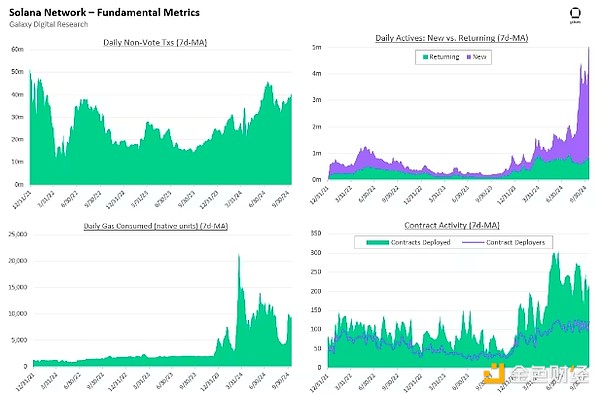The width and height of the screenshot is (600, 395).
Task: Click the green Returning legend swatch
Action: pyautogui.click(x=425, y=57)
